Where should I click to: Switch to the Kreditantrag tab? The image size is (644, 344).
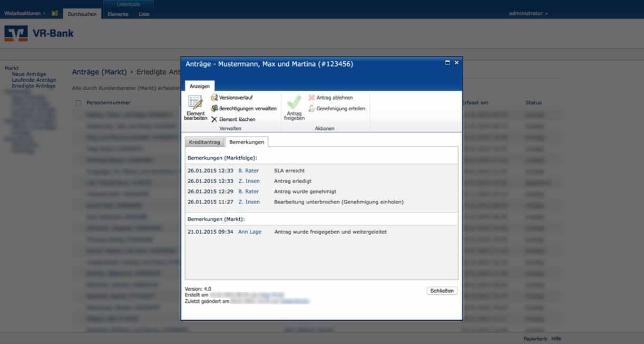tap(204, 142)
